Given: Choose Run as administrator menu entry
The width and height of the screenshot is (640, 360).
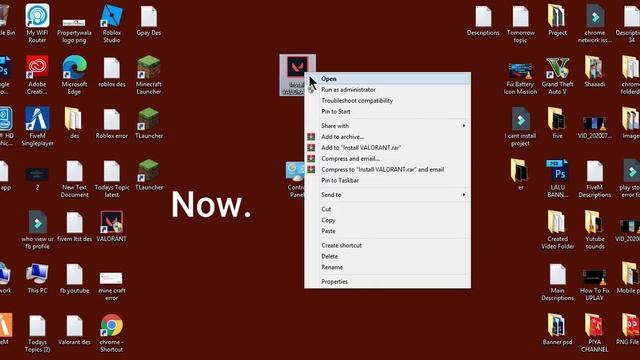Looking at the screenshot, I should 387,89.
